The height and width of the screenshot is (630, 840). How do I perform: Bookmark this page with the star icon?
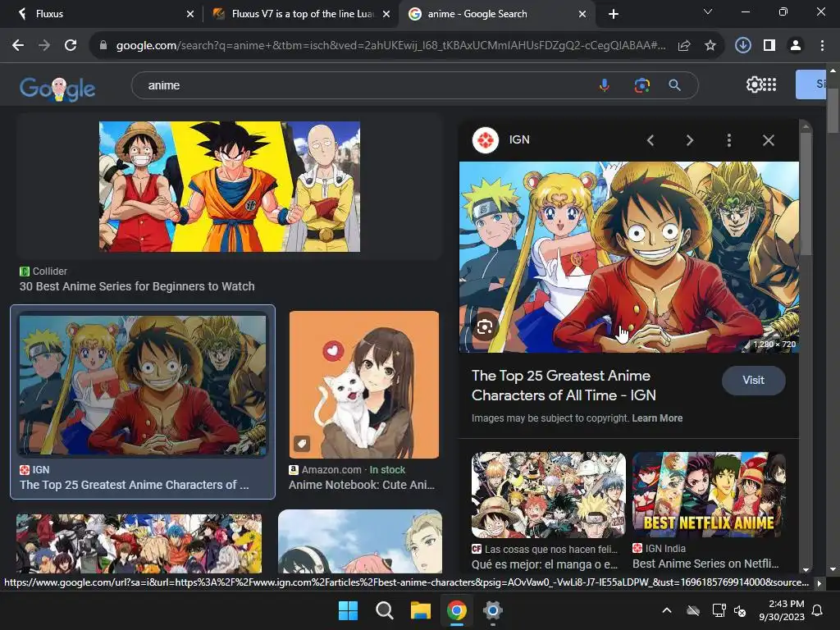pyautogui.click(x=710, y=46)
